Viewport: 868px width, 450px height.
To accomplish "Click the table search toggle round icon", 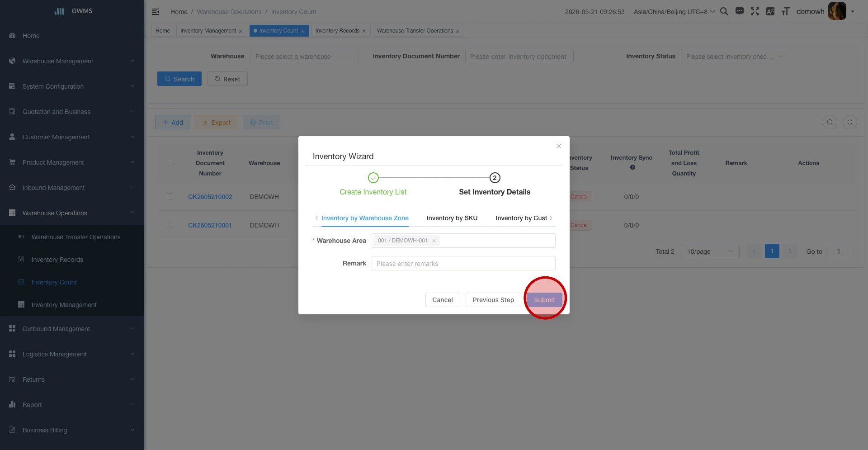I will point(830,122).
